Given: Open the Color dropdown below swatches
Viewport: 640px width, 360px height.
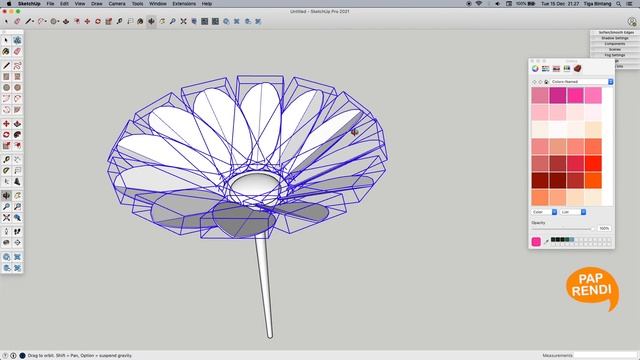Looking at the screenshot, I should (x=544, y=212).
